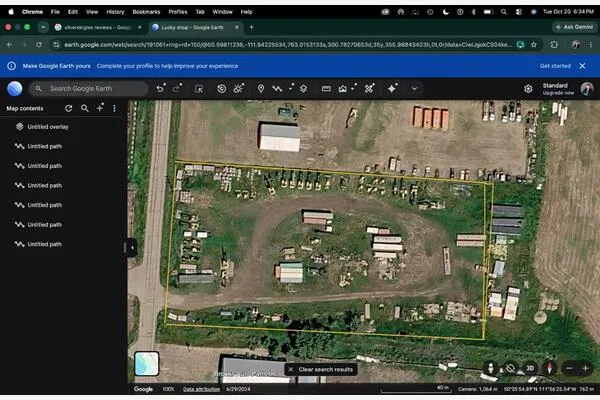Open the map style thumbnail

coord(147,364)
